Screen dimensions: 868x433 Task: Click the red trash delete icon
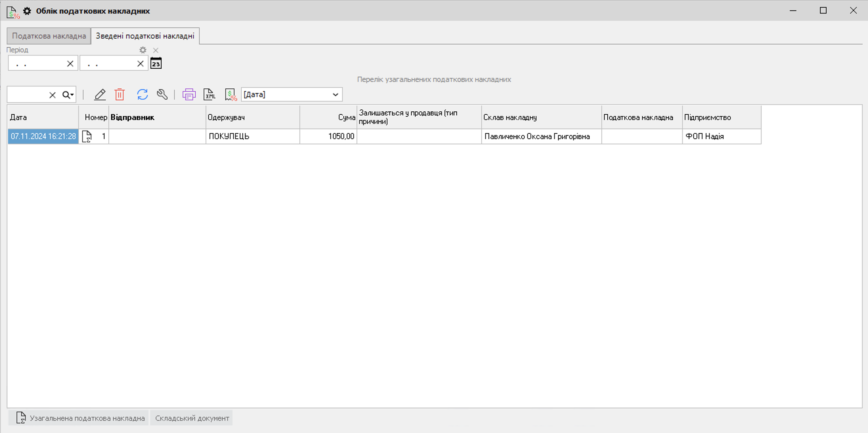coord(119,94)
